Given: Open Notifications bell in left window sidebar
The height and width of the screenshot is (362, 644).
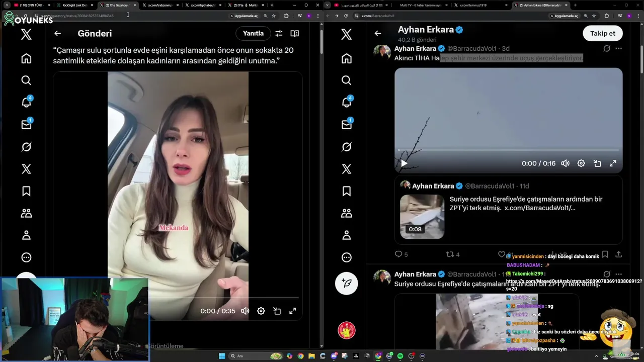Looking at the screenshot, I should point(26,103).
